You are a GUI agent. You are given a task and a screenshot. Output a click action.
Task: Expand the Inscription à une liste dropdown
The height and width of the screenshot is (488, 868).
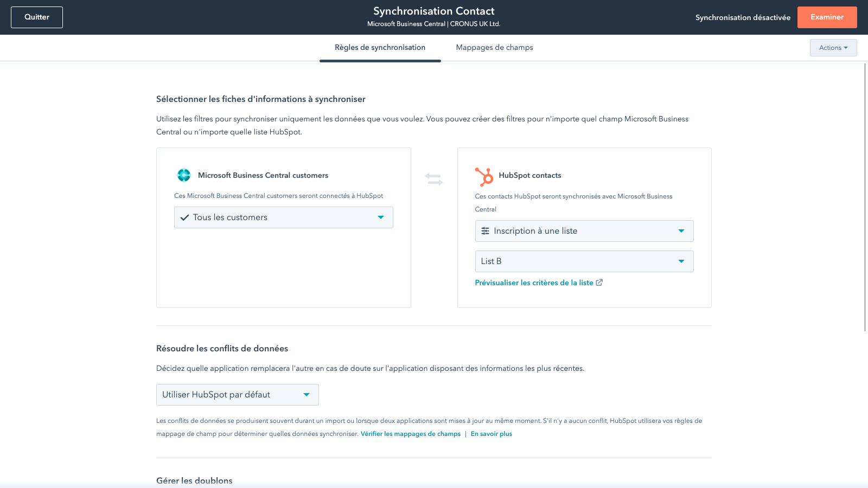click(x=584, y=231)
